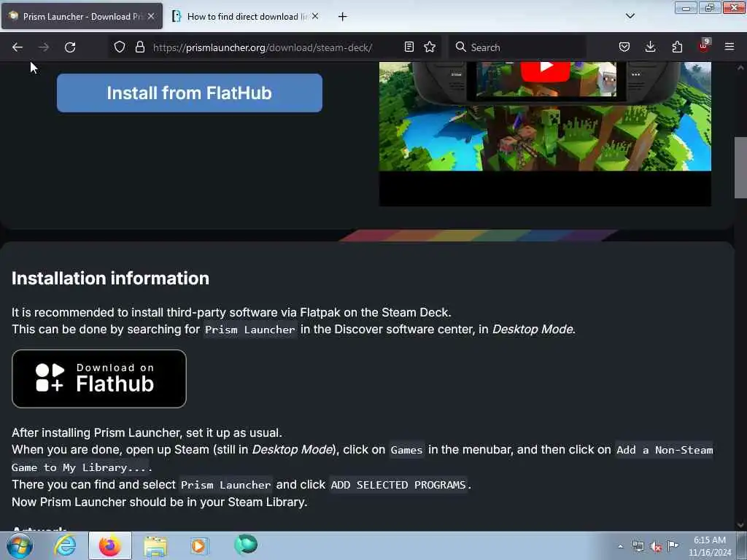View site security padlock info

(139, 47)
